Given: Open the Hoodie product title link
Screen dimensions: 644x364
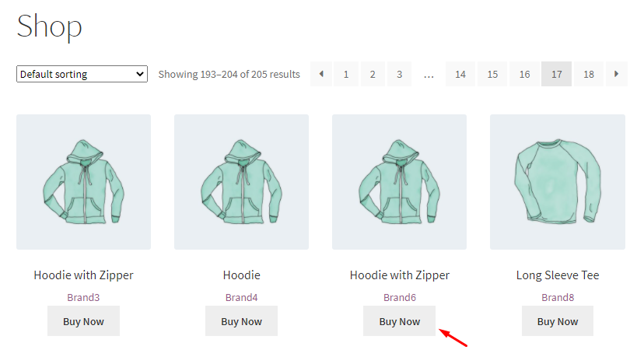Looking at the screenshot, I should pyautogui.click(x=241, y=275).
